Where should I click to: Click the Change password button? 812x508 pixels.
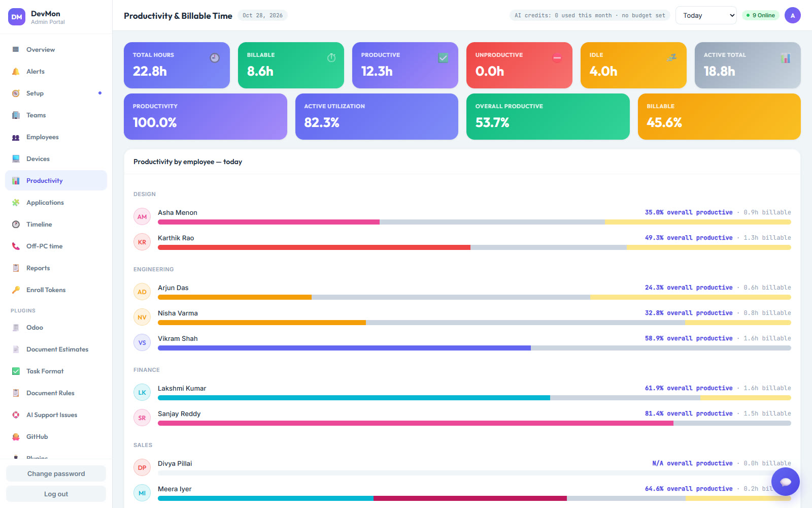tap(56, 473)
